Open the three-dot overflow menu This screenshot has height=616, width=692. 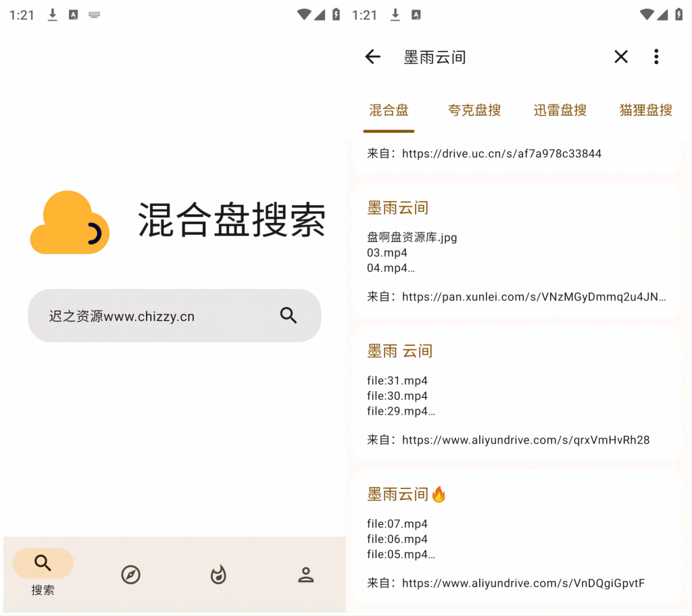(656, 57)
